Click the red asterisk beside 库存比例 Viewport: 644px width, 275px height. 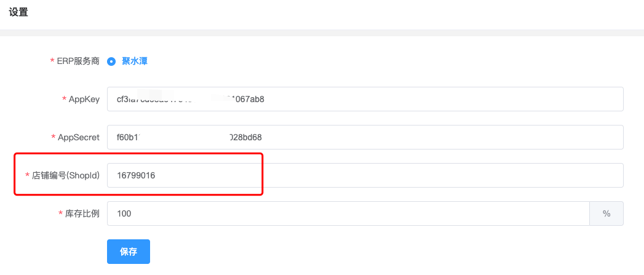coord(60,213)
